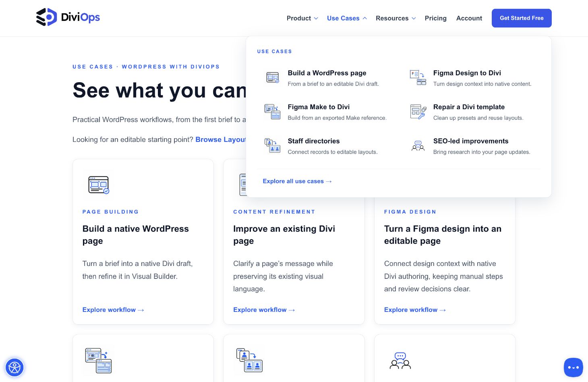Click the Figma Make to Divi icon
The width and height of the screenshot is (588, 382).
tap(273, 112)
